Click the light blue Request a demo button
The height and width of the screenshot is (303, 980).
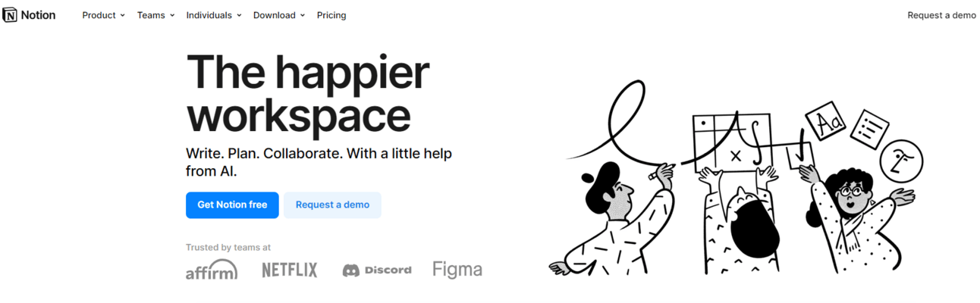[x=332, y=205]
